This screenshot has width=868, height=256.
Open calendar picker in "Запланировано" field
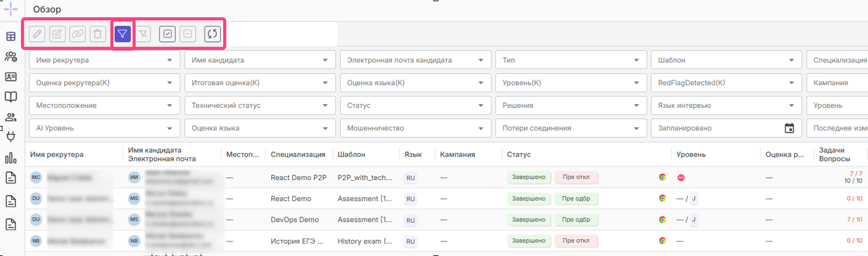pos(789,128)
